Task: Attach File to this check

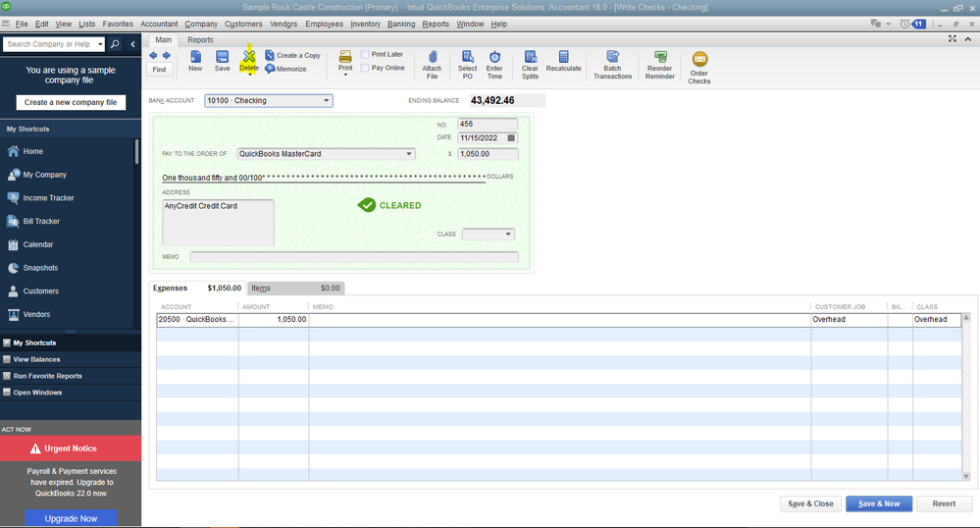Action: click(x=432, y=65)
